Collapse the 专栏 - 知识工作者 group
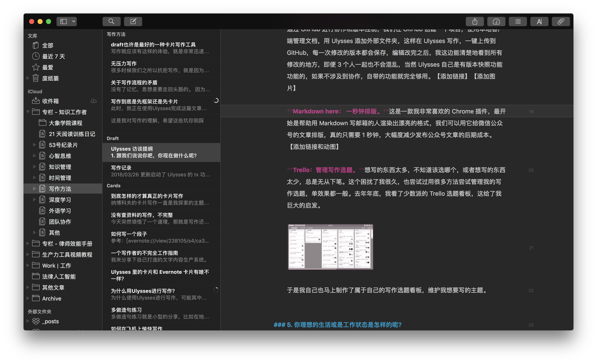Viewport: 597px width, 364px height. pyautogui.click(x=28, y=112)
